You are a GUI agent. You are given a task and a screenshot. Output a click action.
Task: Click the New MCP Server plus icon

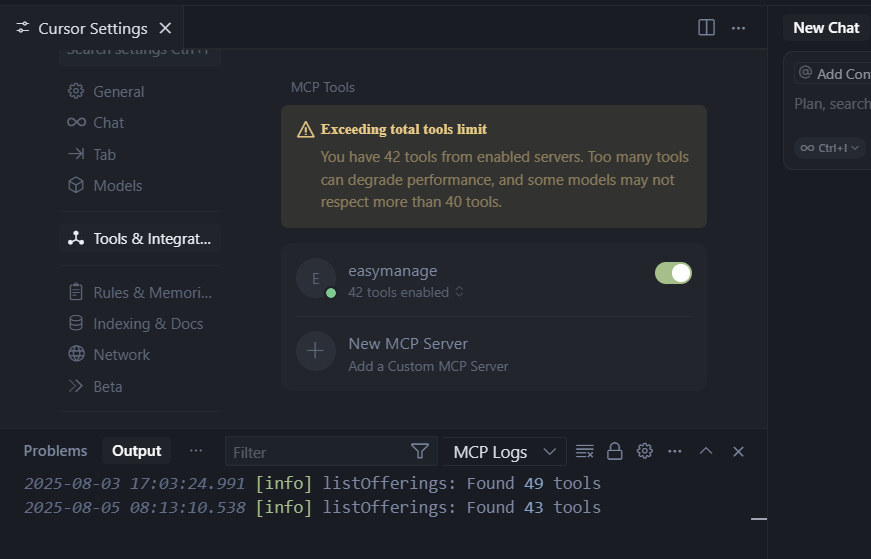point(316,351)
